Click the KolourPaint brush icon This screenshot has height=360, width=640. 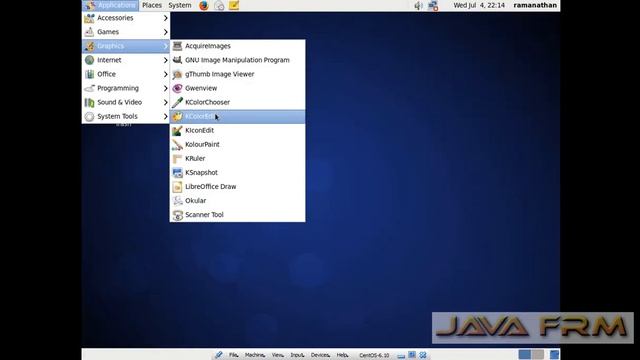pyautogui.click(x=177, y=144)
